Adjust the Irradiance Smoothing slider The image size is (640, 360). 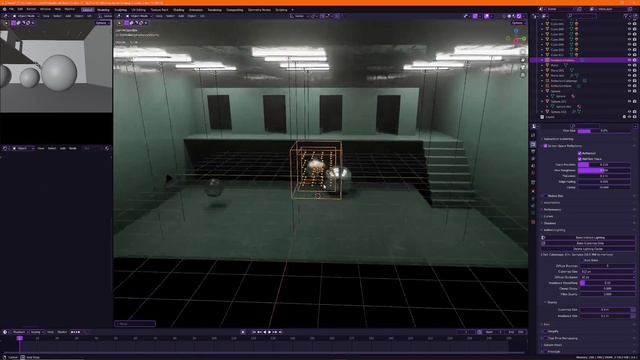(607, 283)
